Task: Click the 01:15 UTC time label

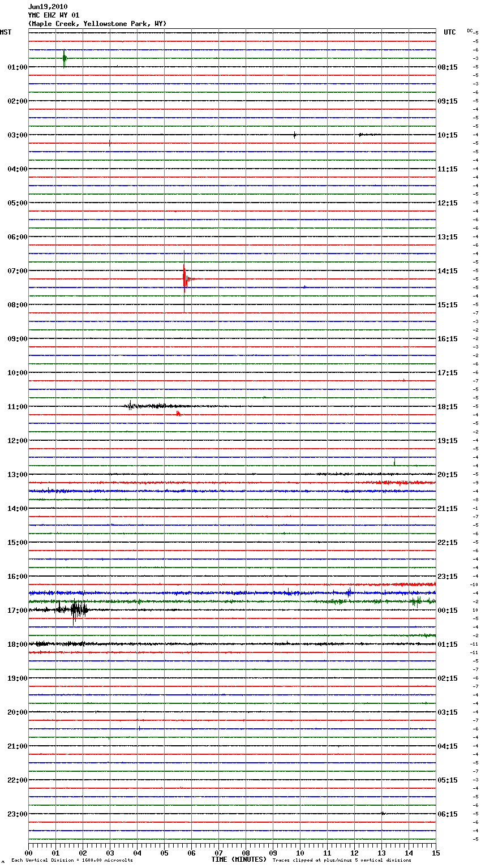Action: [x=448, y=644]
